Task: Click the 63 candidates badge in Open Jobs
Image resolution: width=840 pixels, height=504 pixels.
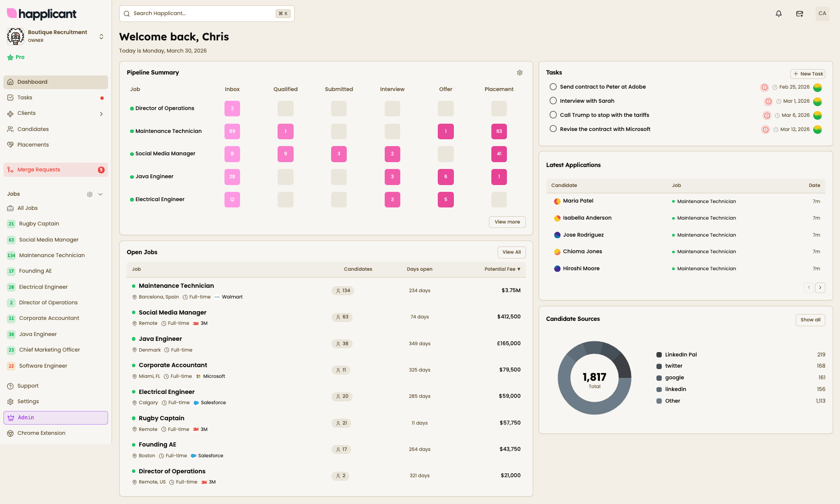Action: pos(342,317)
